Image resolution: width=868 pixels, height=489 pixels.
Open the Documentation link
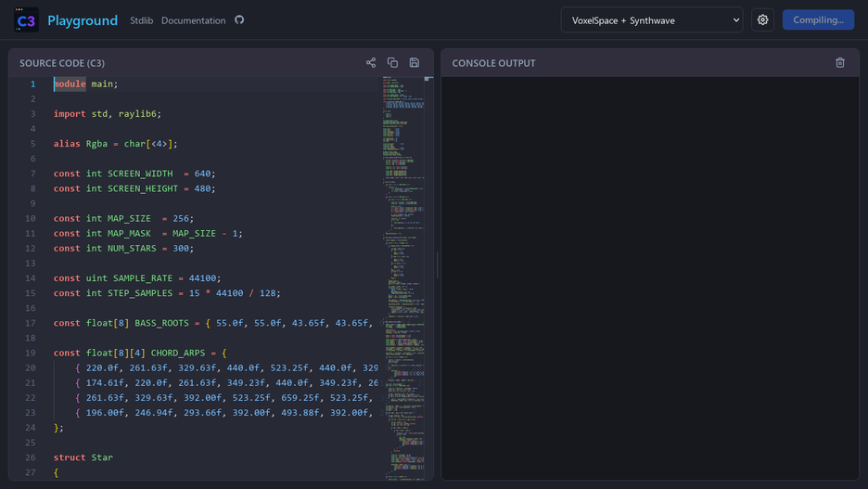click(193, 20)
